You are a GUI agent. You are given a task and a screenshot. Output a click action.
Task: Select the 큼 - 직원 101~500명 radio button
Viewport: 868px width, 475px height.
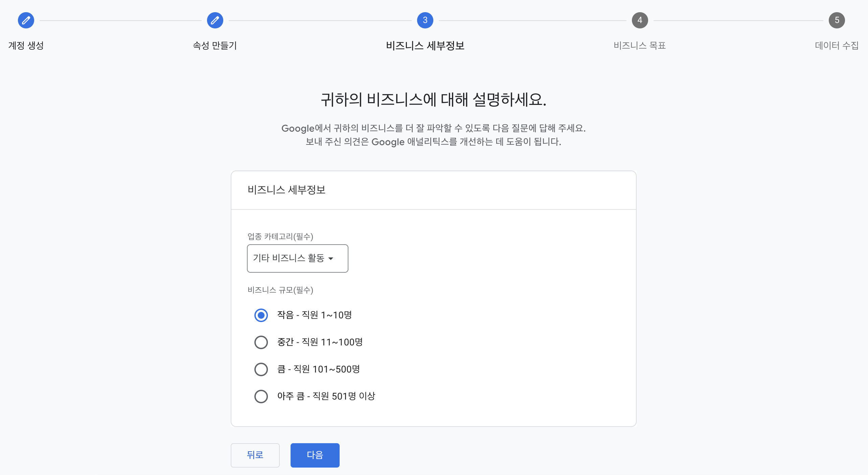(261, 369)
